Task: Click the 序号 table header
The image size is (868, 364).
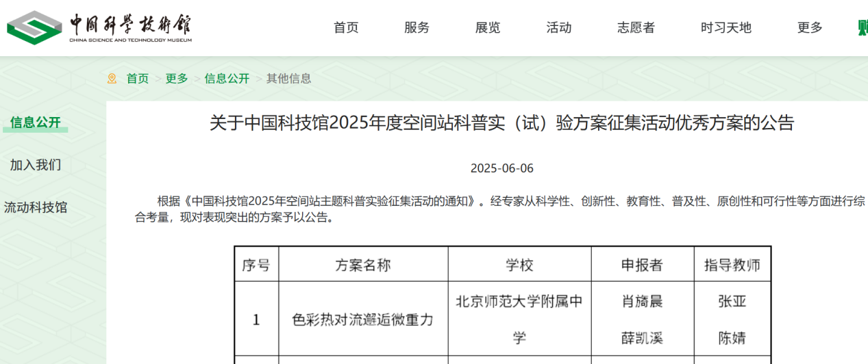Action: pos(256,265)
